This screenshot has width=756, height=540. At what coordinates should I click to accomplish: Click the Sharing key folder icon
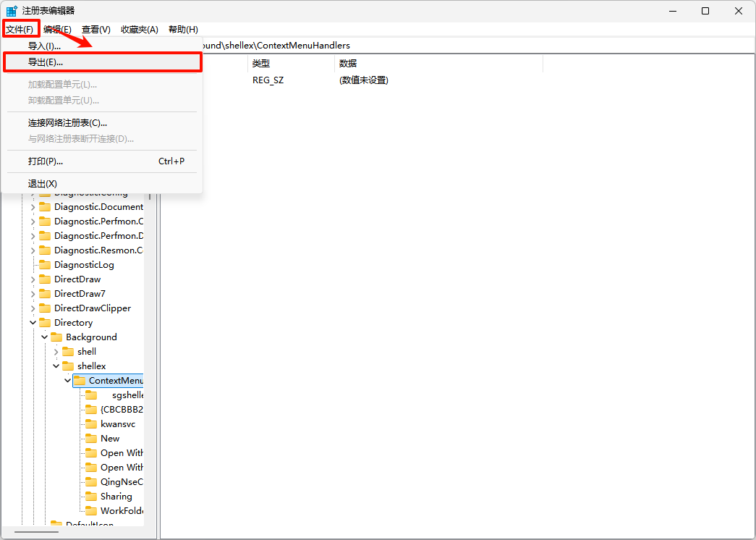point(91,497)
